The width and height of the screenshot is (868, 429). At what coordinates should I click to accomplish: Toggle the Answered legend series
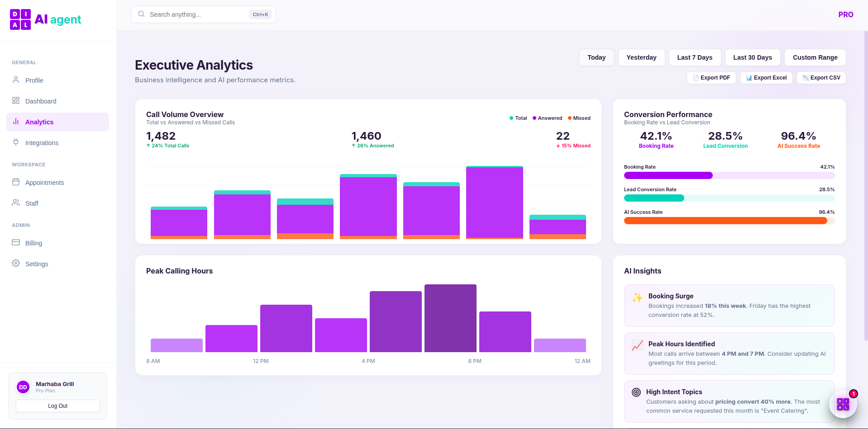pyautogui.click(x=547, y=118)
